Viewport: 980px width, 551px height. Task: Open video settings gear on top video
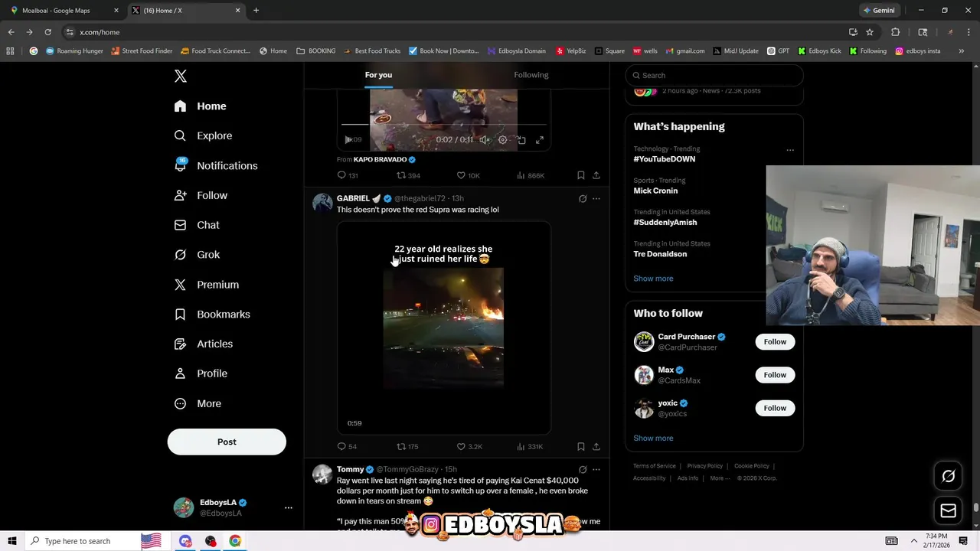click(x=503, y=139)
